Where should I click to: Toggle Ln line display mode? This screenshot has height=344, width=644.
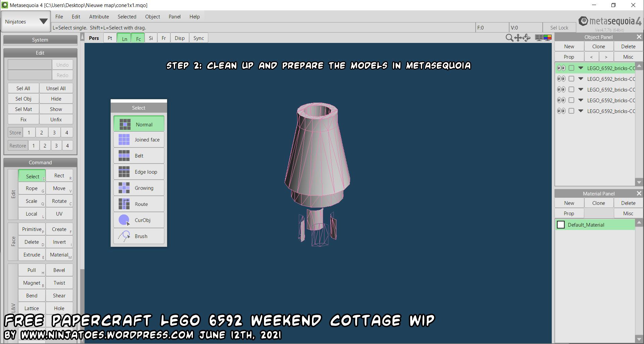[x=124, y=38]
